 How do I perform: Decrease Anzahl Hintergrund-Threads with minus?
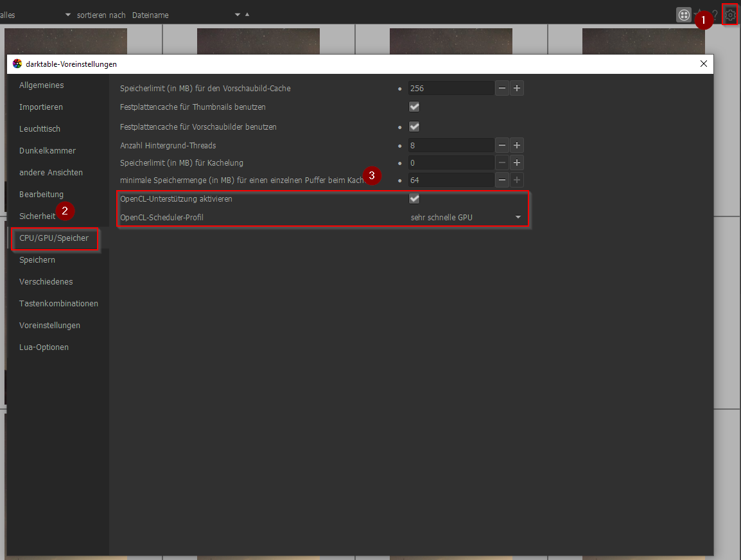pos(502,146)
